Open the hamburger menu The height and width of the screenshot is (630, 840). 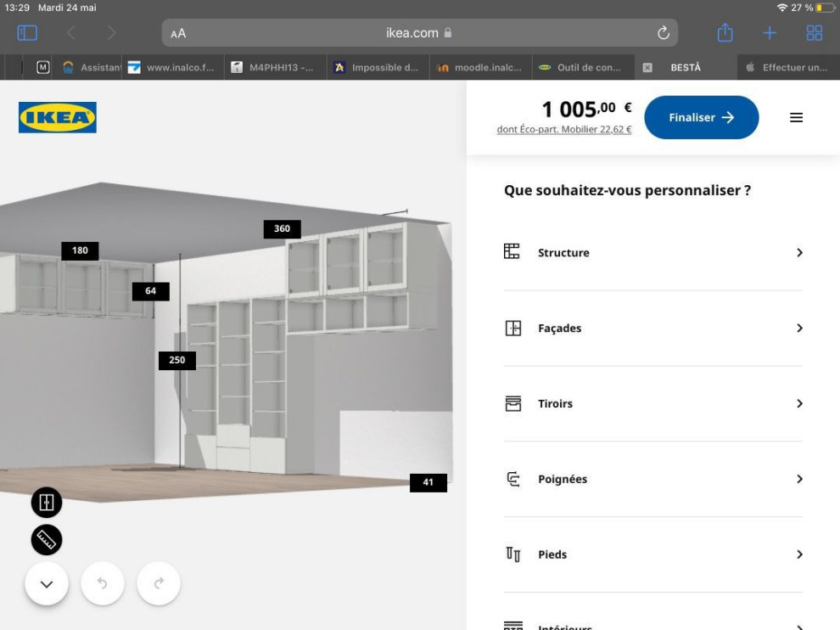click(796, 117)
